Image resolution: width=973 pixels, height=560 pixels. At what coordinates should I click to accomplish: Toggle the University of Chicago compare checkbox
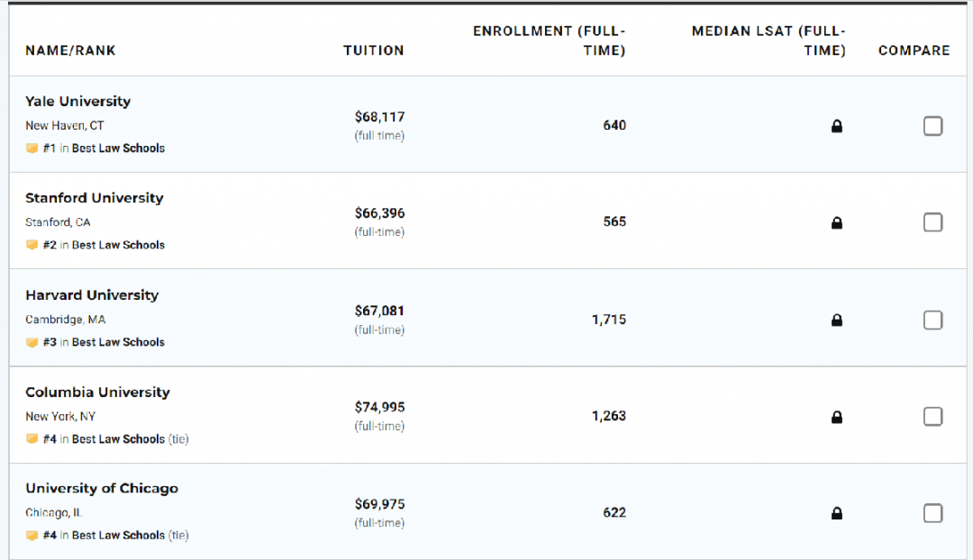point(932,513)
